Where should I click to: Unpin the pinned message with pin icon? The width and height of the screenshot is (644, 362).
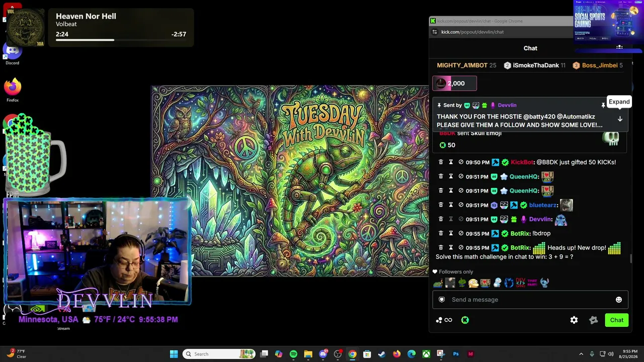pyautogui.click(x=603, y=105)
